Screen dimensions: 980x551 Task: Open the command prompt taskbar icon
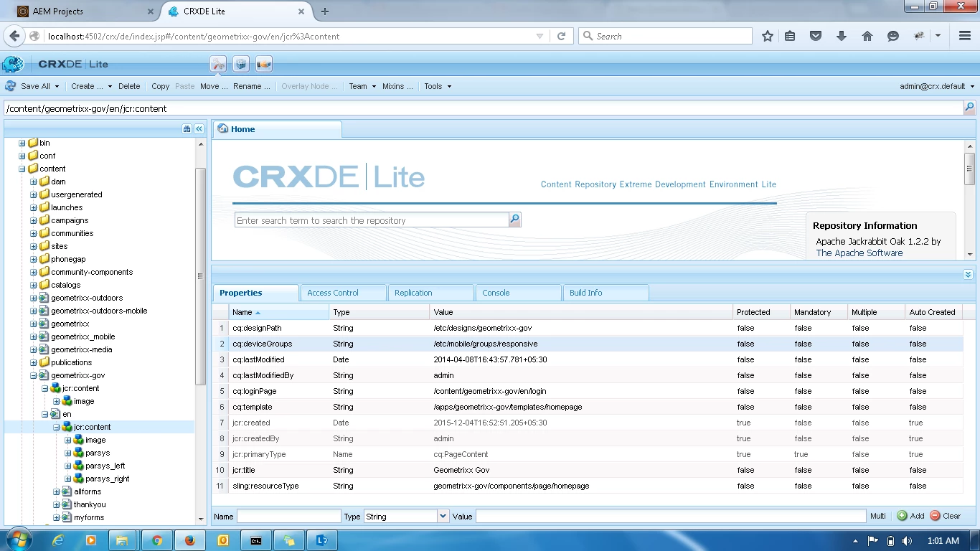[x=256, y=540]
